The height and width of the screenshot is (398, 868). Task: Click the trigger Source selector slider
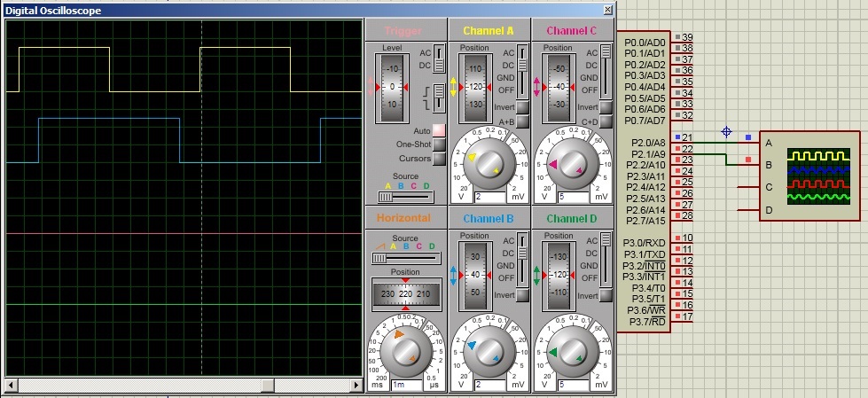[x=406, y=197]
